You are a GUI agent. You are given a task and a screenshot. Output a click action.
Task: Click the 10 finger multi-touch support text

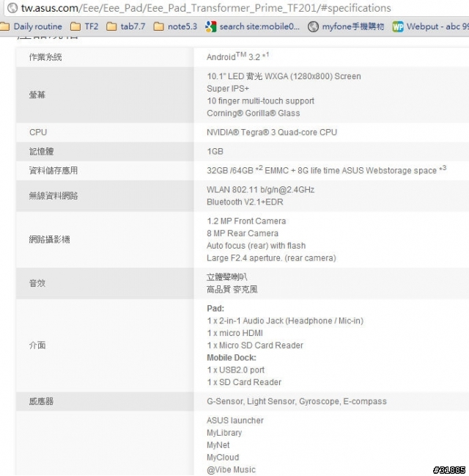(x=261, y=100)
